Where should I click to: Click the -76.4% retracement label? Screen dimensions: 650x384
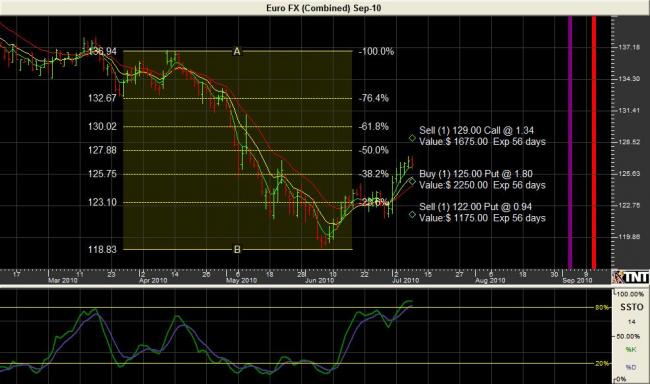coord(374,98)
